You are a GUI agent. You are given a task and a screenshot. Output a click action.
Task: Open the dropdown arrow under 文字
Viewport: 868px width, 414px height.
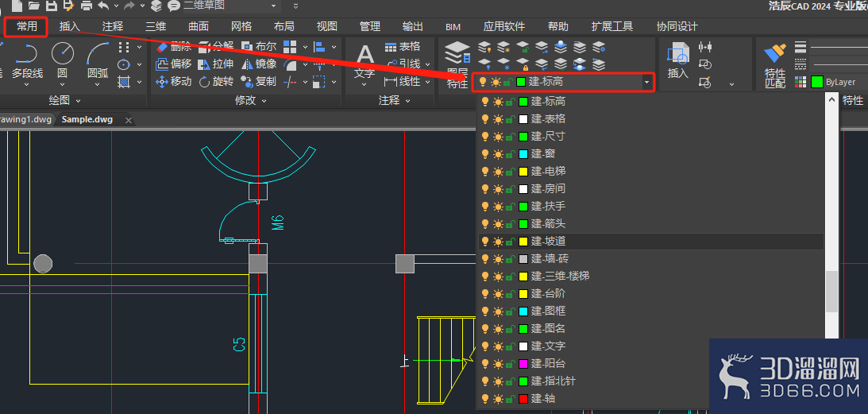point(365,85)
